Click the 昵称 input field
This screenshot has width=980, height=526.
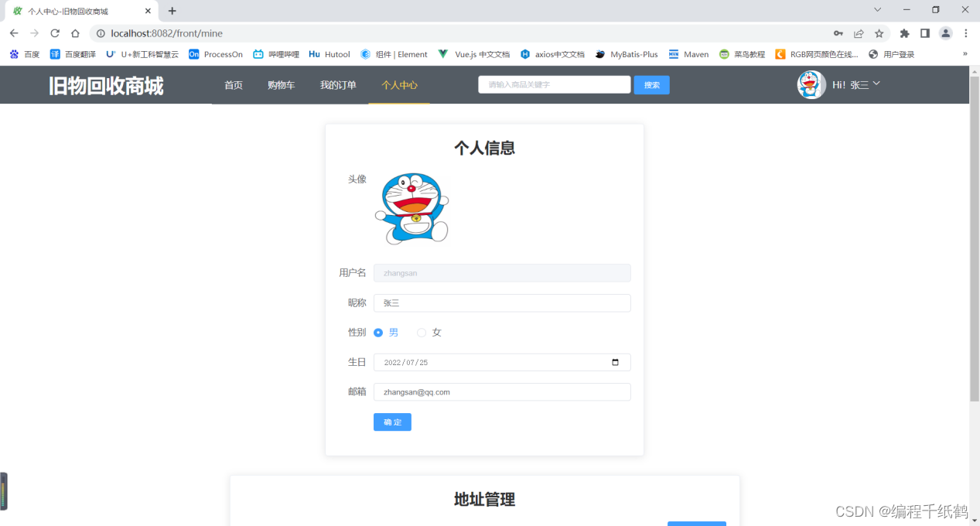pos(502,303)
